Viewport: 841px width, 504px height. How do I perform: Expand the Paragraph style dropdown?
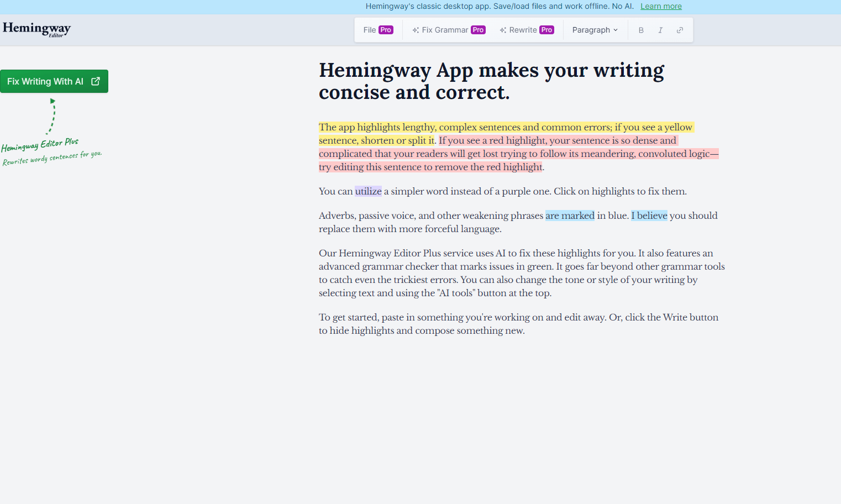point(595,30)
